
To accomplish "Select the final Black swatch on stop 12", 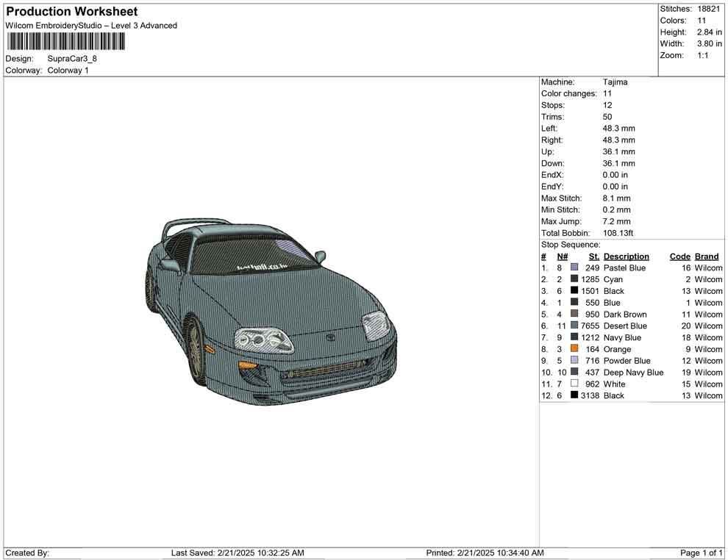I will [x=574, y=395].
